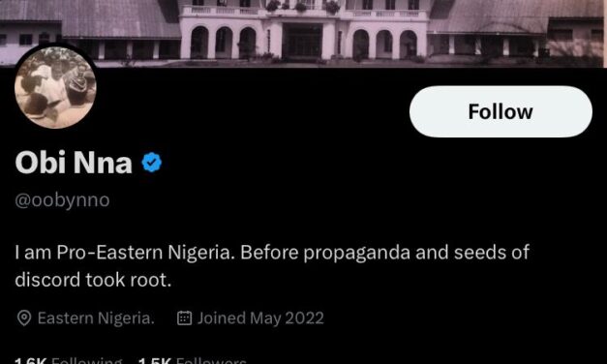
Task: Open the 1.6K Following list
Action: pos(68,360)
